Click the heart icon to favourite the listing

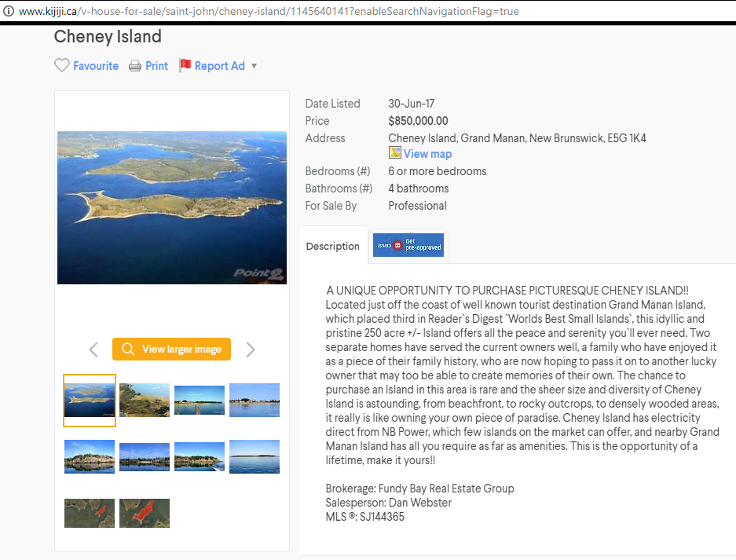(x=62, y=65)
